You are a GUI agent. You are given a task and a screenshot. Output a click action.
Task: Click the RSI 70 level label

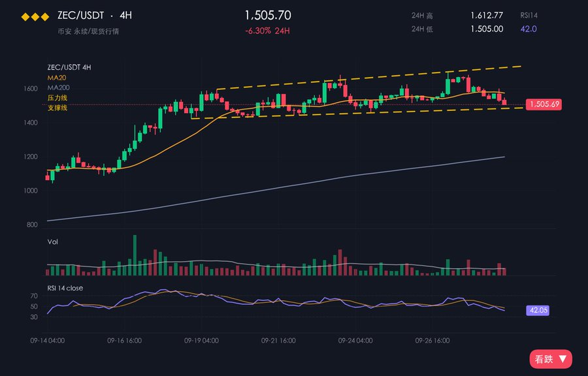[x=34, y=296]
